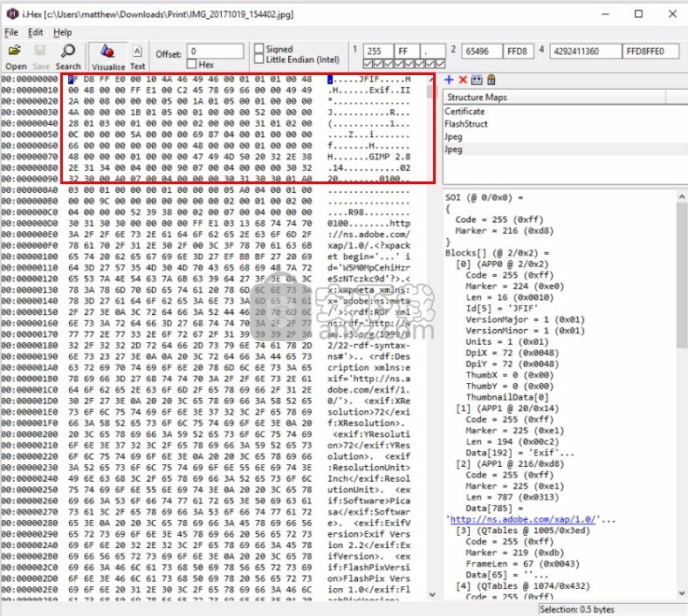Viewport: 688px width, 616px height.
Task: Click address 00:000000D0 row label
Action: [x=30, y=223]
